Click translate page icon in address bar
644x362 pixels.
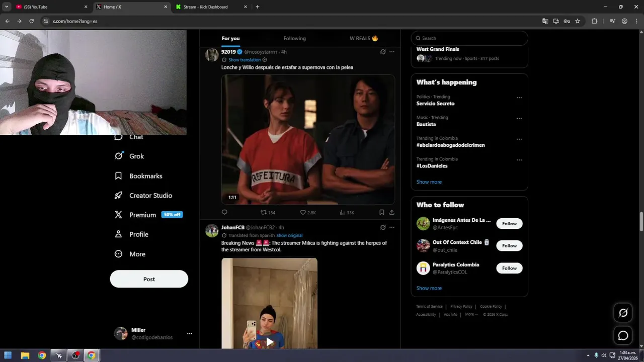point(545,21)
